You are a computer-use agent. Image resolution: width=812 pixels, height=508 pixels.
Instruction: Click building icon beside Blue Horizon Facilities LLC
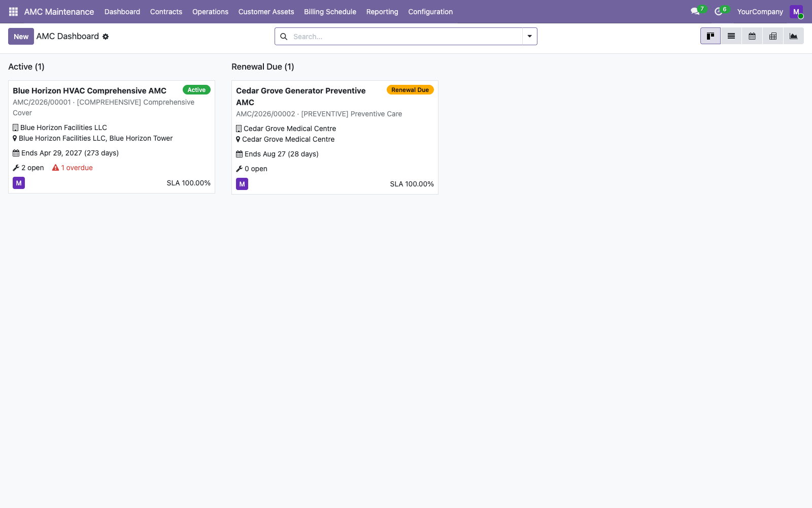tap(16, 128)
